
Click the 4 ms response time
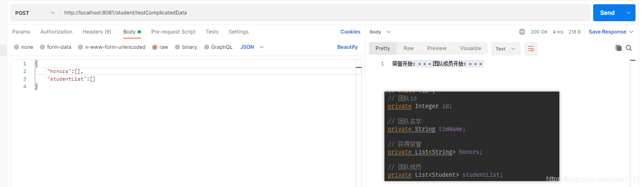click(x=558, y=32)
